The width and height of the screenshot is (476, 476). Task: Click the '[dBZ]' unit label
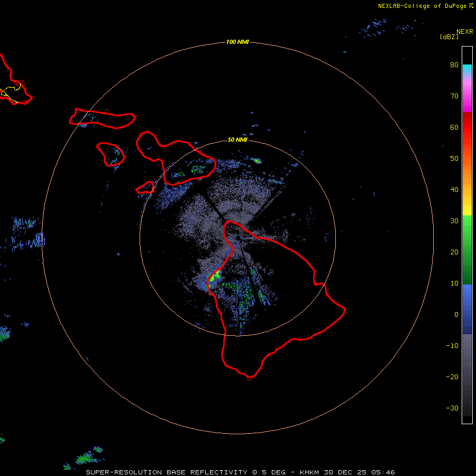[x=449, y=36]
